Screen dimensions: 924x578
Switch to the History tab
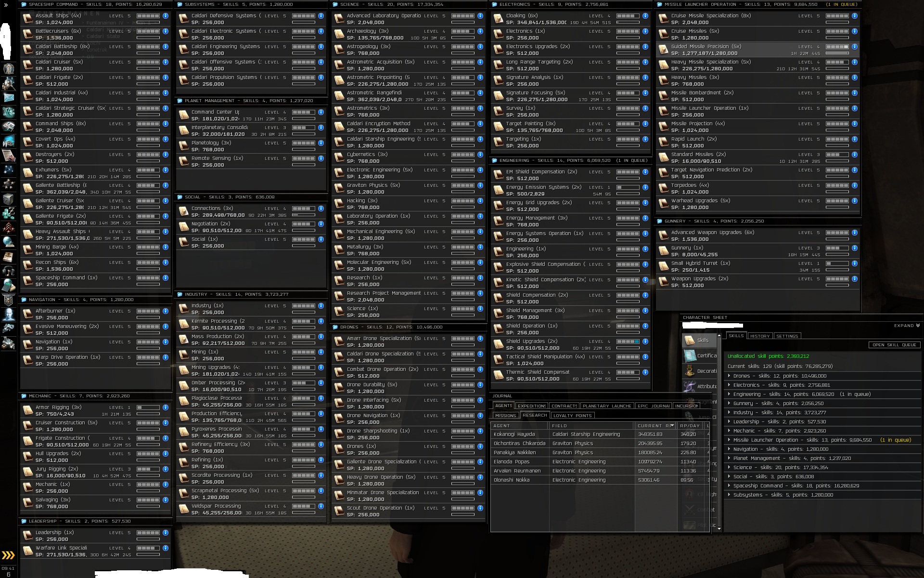click(760, 336)
